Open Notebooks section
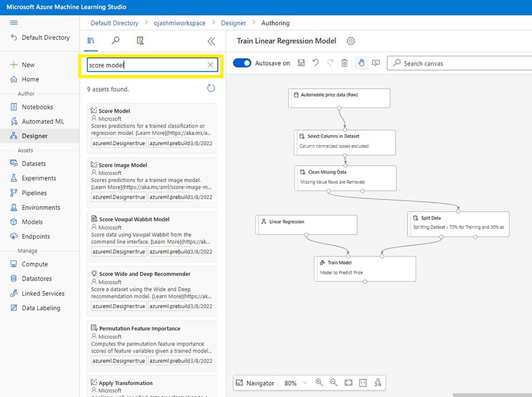Image resolution: width=532 pixels, height=397 pixels. tap(31, 107)
